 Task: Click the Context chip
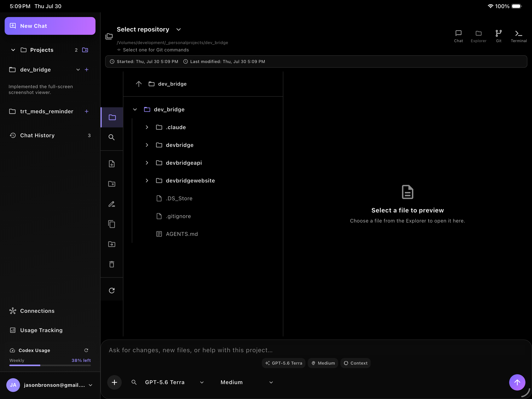click(356, 363)
